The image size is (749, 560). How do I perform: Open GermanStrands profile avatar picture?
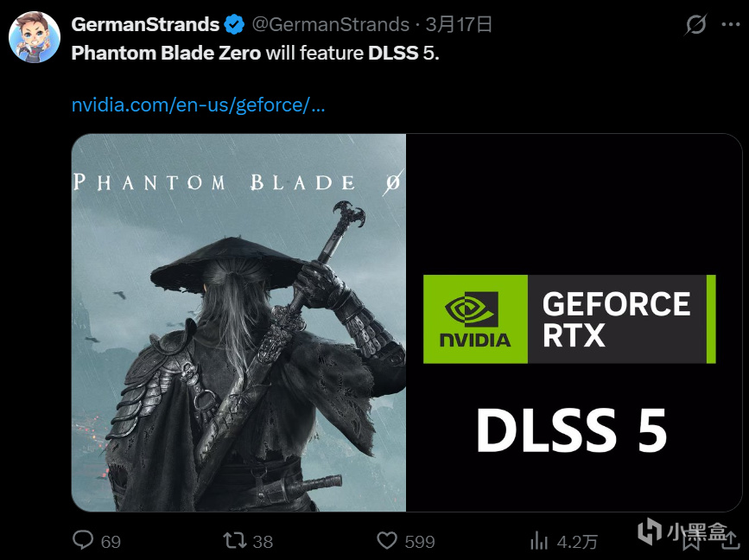[35, 37]
